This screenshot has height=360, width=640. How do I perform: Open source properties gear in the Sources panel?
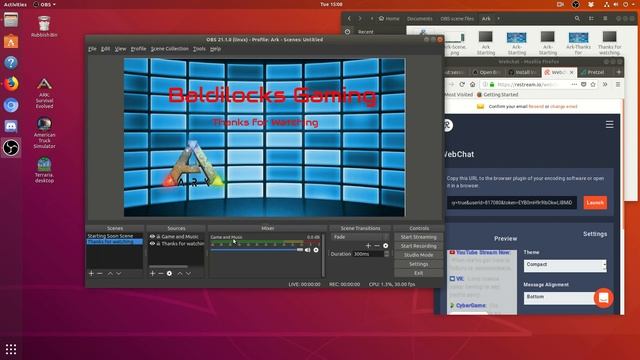pyautogui.click(x=169, y=273)
